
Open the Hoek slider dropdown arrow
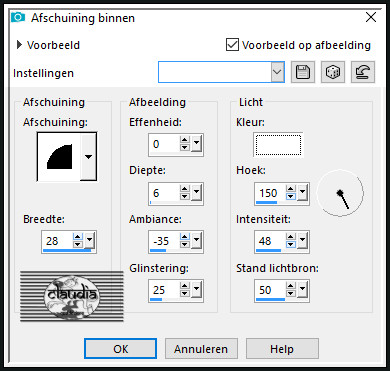[303, 192]
